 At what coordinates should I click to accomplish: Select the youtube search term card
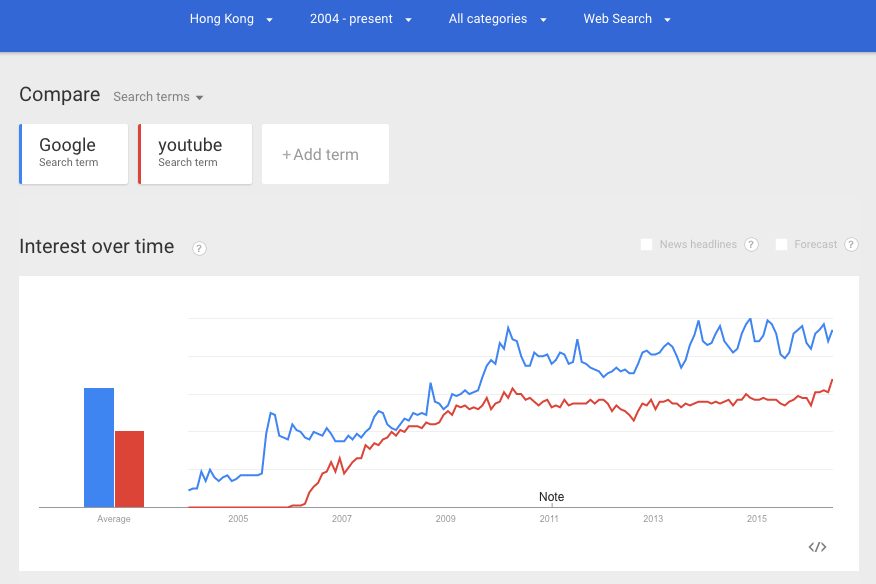pos(194,153)
